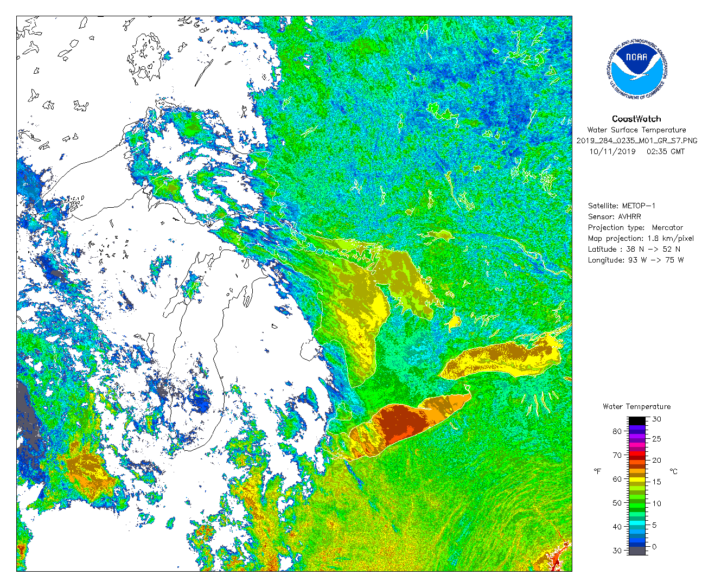
Task: Click the 50 Fahrenheit scale label
Action: click(x=617, y=503)
